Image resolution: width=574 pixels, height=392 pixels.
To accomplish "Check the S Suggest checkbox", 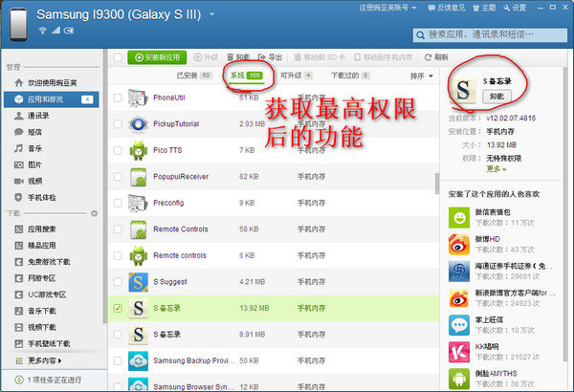I will 118,282.
